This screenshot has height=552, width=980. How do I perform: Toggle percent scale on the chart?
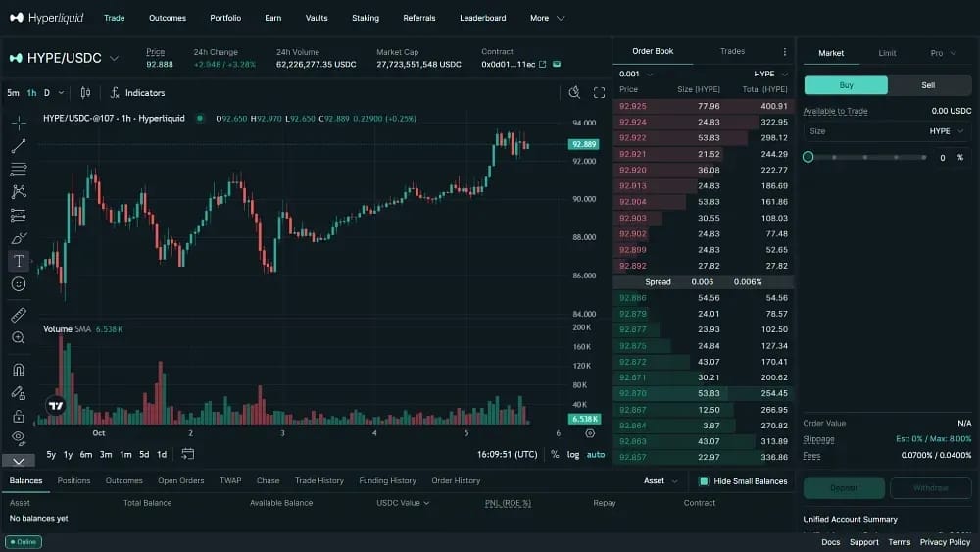[555, 455]
